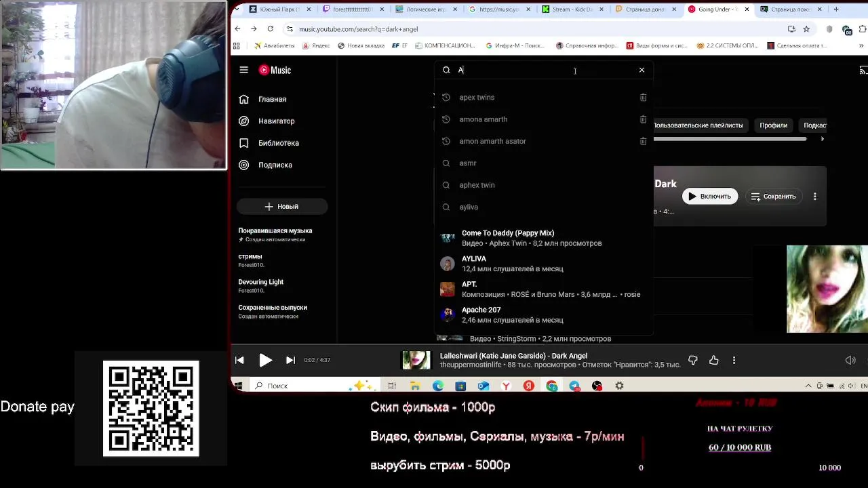Select the Пользовательские плейлисты filter chip
Image resolution: width=868 pixels, height=488 pixels.
tap(698, 125)
